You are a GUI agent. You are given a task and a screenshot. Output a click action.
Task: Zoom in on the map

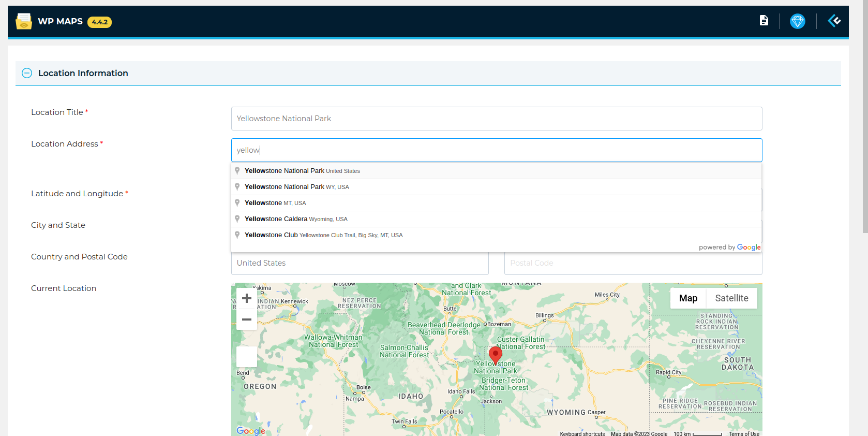(x=247, y=298)
